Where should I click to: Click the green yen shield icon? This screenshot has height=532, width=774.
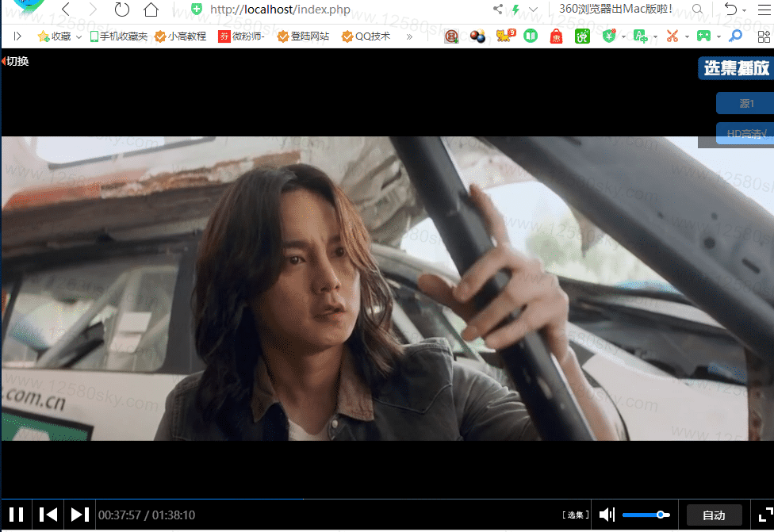(x=610, y=36)
